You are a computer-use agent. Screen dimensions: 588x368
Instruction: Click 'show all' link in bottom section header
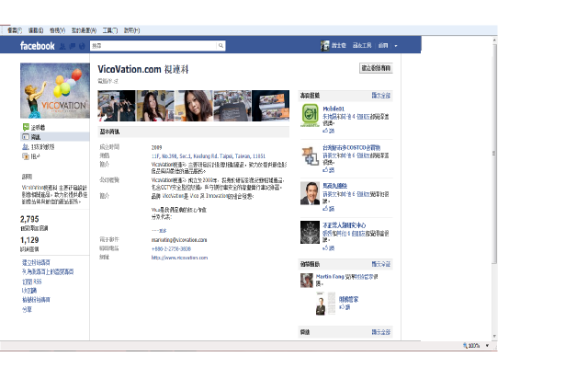tap(381, 332)
